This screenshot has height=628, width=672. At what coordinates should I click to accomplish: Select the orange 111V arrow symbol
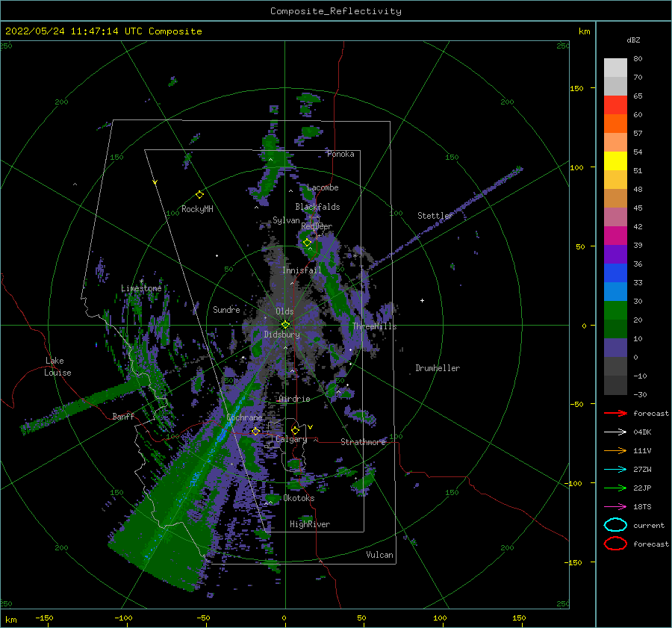click(615, 450)
